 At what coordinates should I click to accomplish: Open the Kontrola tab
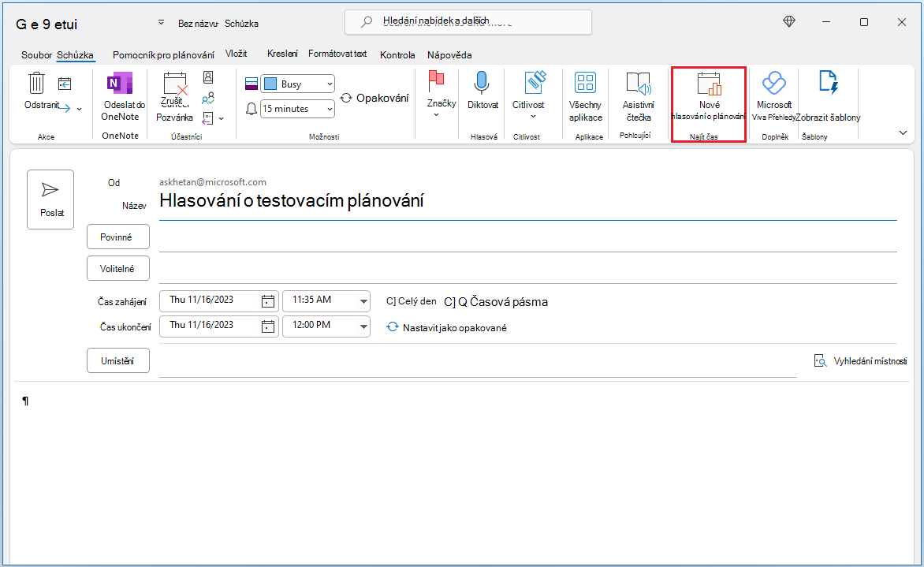397,55
